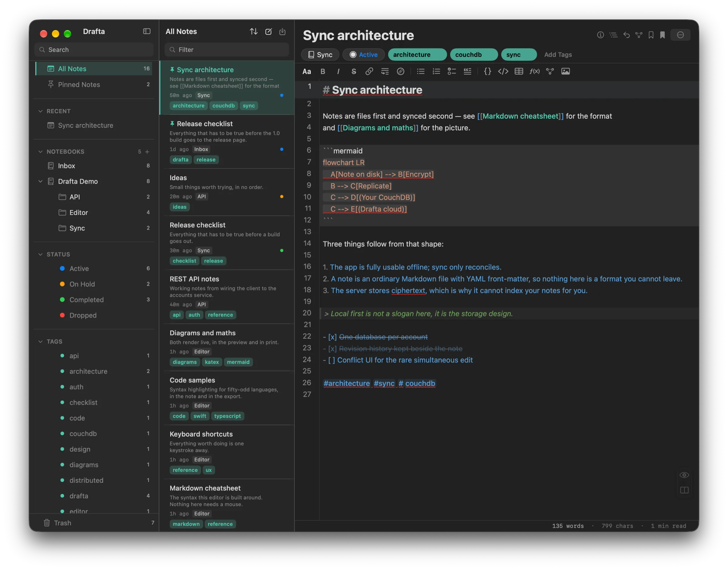Select Pinned Notes in the sidebar

pyautogui.click(x=94, y=84)
